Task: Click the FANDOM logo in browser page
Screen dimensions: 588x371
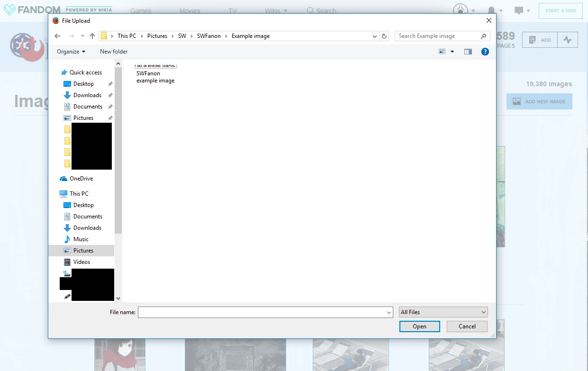Action: coord(32,9)
